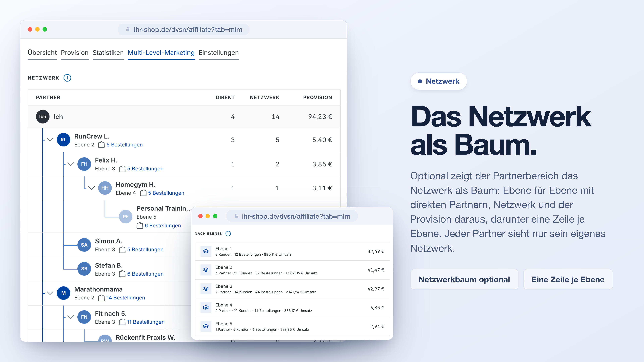Click the Ebene 2 layers icon

coord(206,270)
